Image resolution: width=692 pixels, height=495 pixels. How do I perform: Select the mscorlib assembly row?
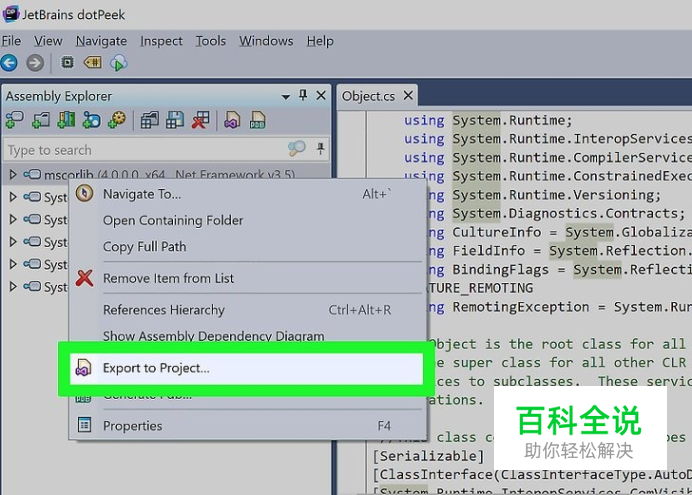click(166, 174)
